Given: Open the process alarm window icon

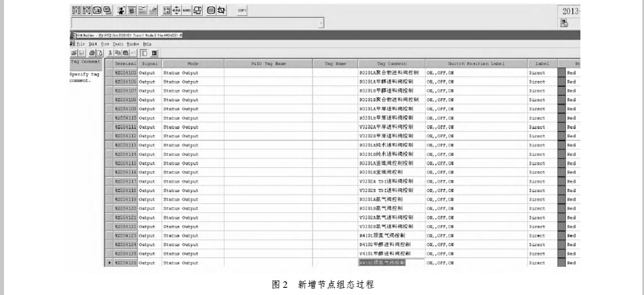Looking at the screenshot, I should (x=76, y=10).
